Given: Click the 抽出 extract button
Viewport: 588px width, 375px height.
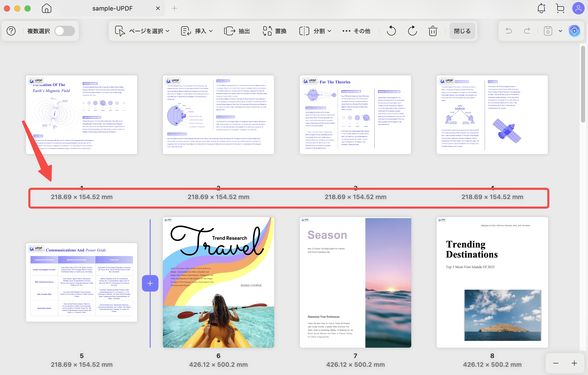Looking at the screenshot, I should click(x=237, y=31).
